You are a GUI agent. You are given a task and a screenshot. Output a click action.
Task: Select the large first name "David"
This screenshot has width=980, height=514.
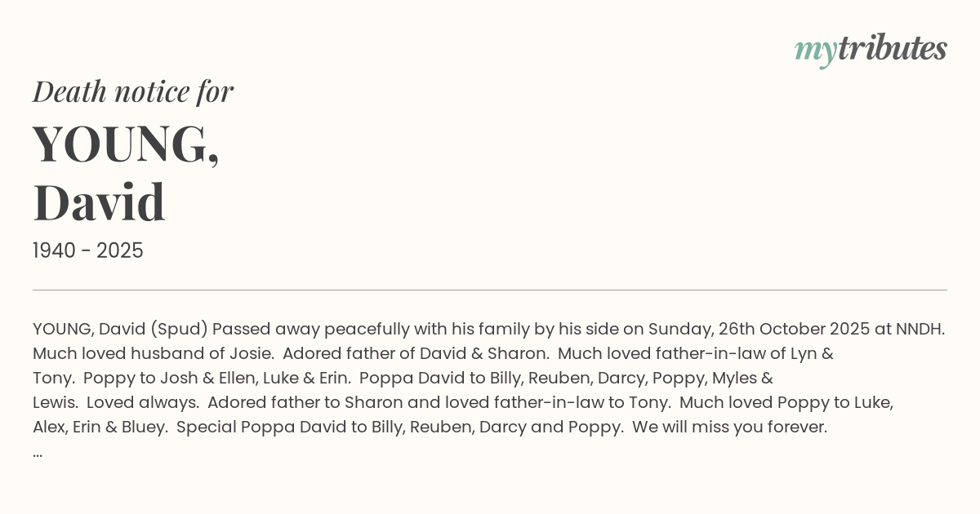[x=99, y=202]
